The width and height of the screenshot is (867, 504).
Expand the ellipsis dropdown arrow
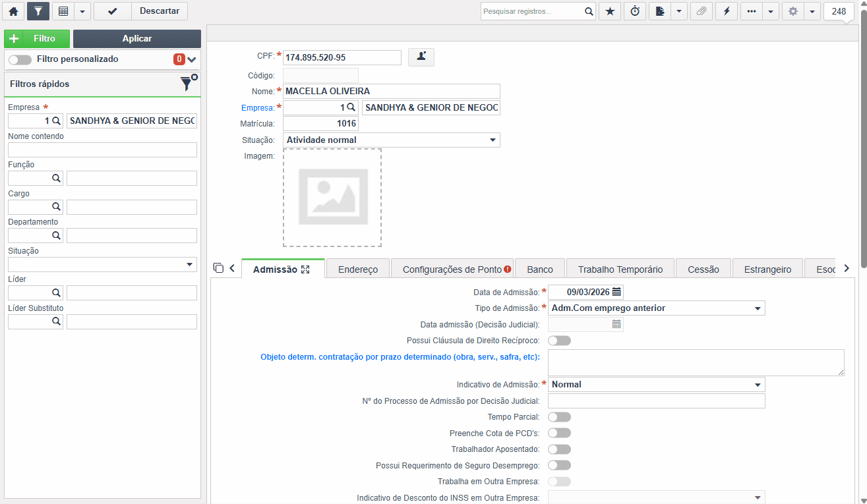point(771,11)
